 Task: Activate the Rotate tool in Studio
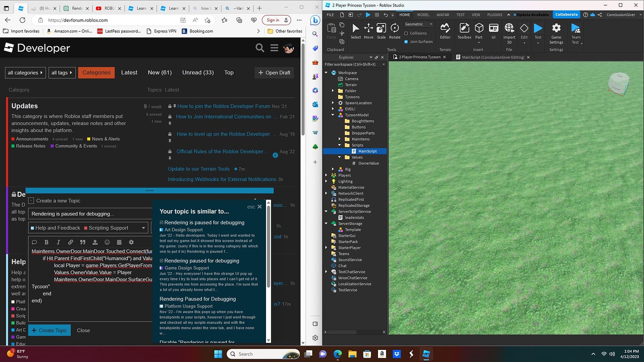click(395, 31)
